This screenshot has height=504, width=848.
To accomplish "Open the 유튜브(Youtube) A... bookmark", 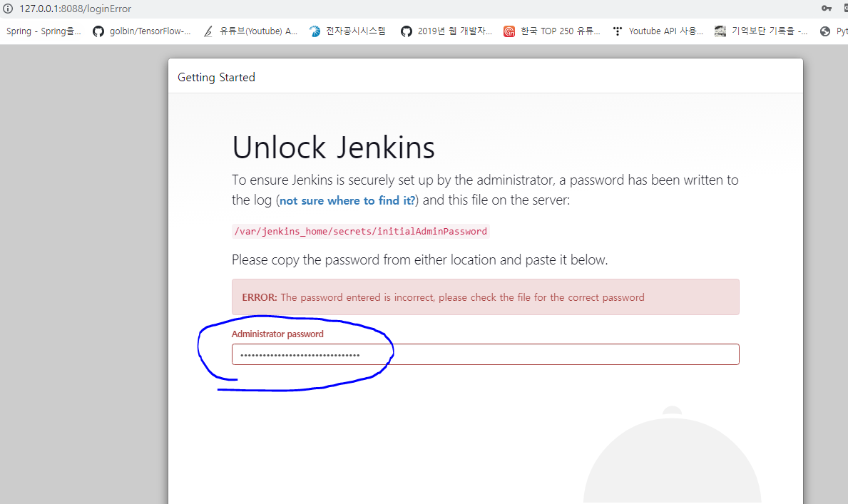I will 250,31.
